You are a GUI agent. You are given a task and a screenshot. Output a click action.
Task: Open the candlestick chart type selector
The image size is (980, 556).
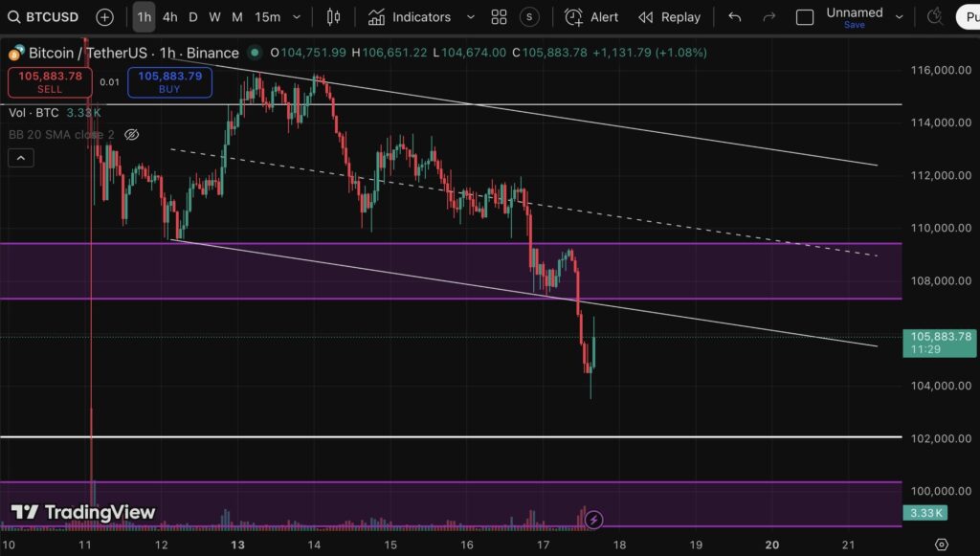(333, 17)
